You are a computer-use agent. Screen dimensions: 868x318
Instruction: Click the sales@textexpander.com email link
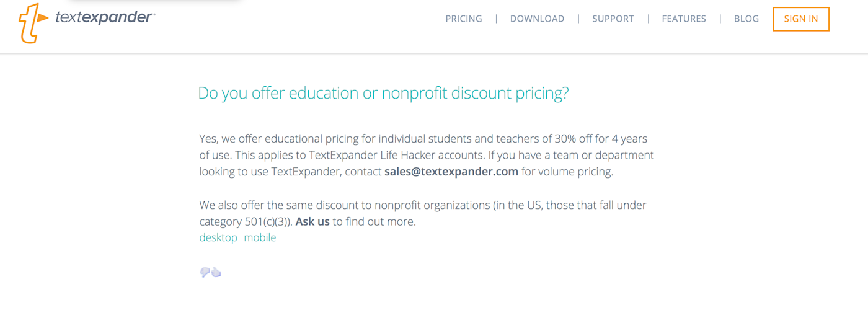click(451, 172)
